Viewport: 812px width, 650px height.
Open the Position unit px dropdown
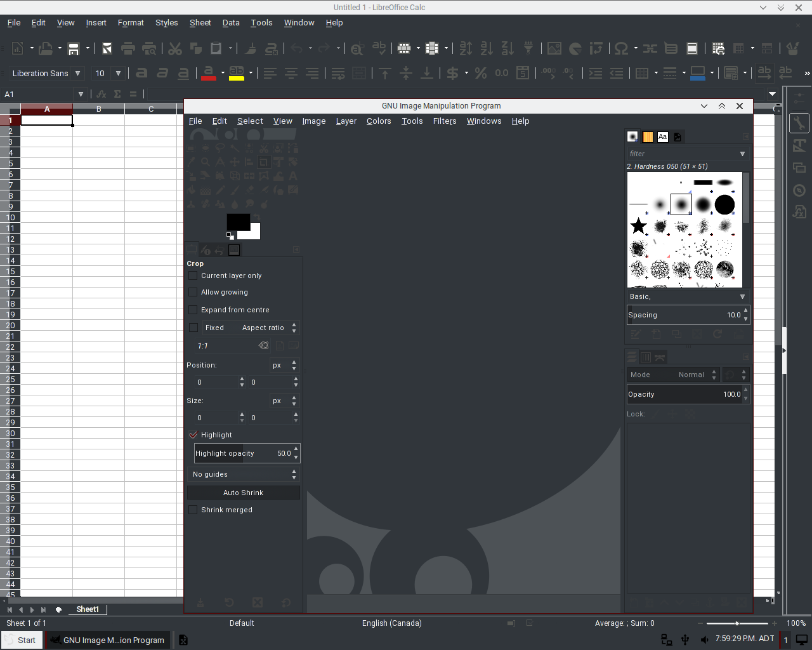284,365
